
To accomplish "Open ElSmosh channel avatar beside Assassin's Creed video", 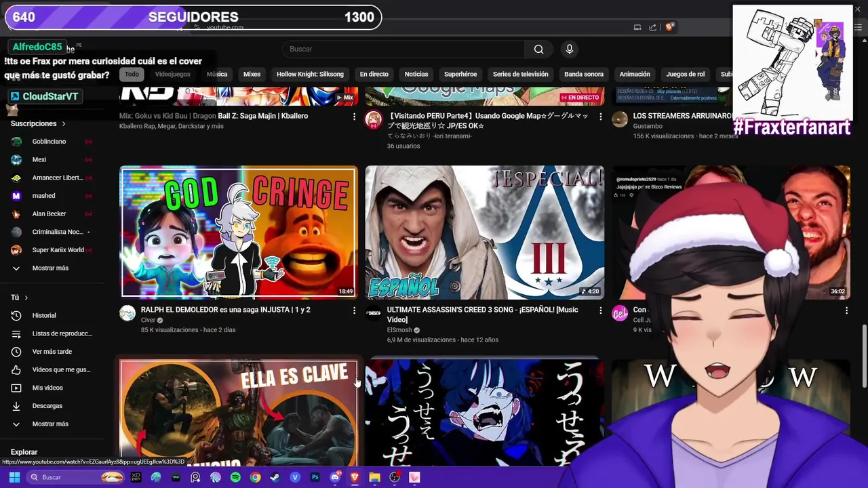I will pyautogui.click(x=374, y=312).
